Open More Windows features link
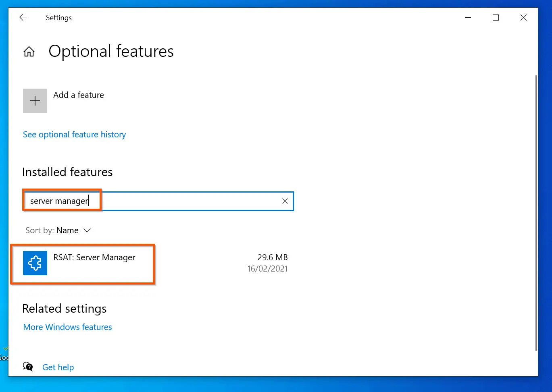The height and width of the screenshot is (392, 552). (x=67, y=327)
